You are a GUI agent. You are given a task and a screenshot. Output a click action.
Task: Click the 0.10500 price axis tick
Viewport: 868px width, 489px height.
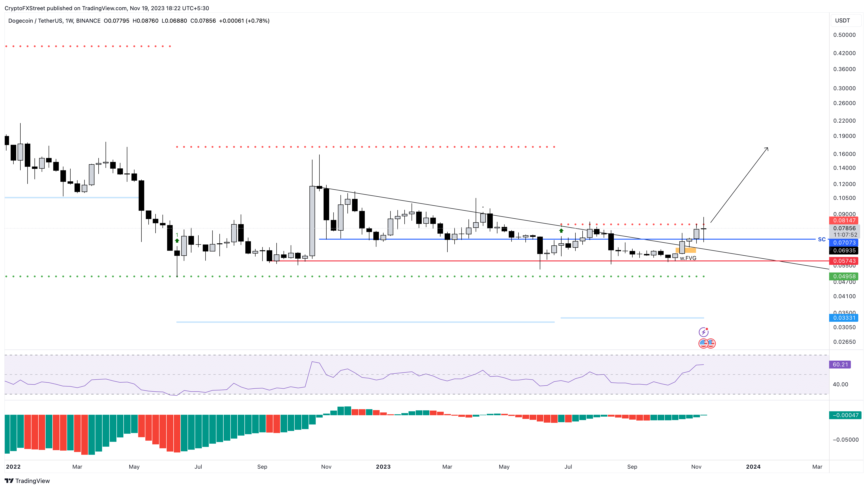tap(844, 198)
